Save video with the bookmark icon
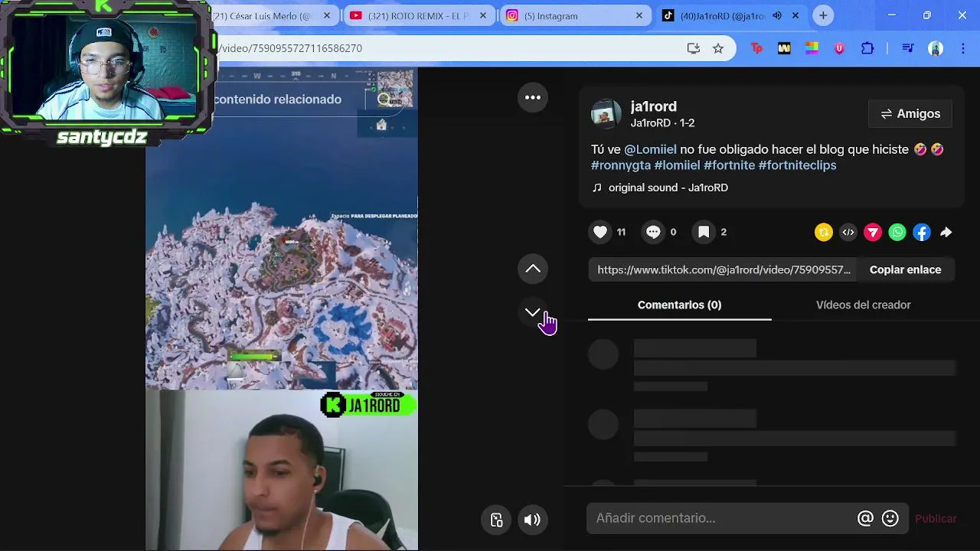 click(704, 232)
